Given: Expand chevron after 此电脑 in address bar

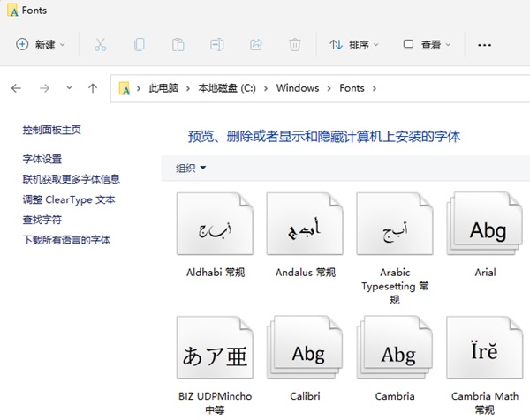Looking at the screenshot, I should pos(188,88).
